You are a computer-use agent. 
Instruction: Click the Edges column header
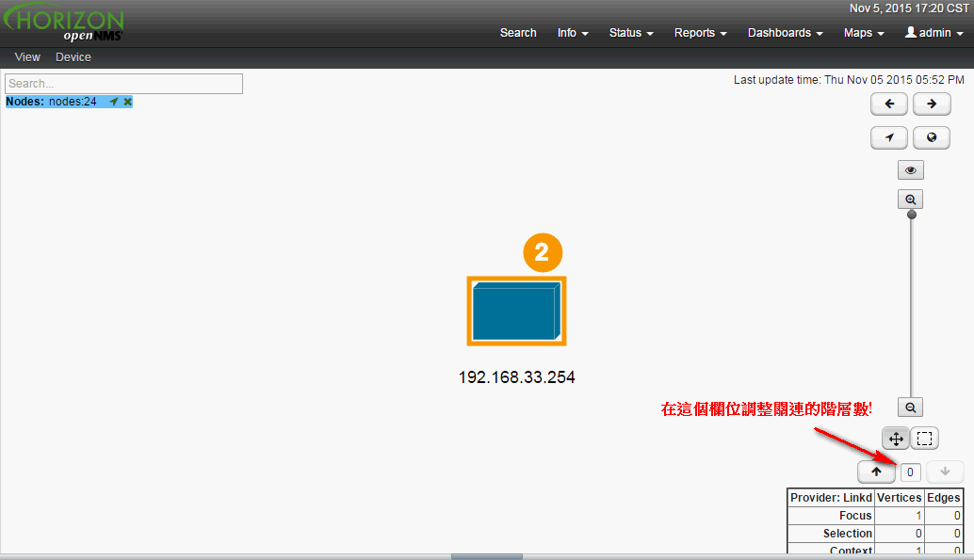tap(944, 497)
